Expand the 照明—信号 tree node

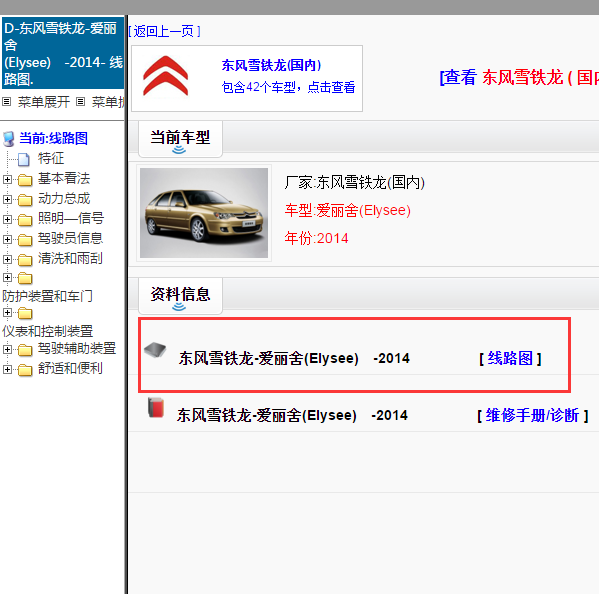pos(7,219)
